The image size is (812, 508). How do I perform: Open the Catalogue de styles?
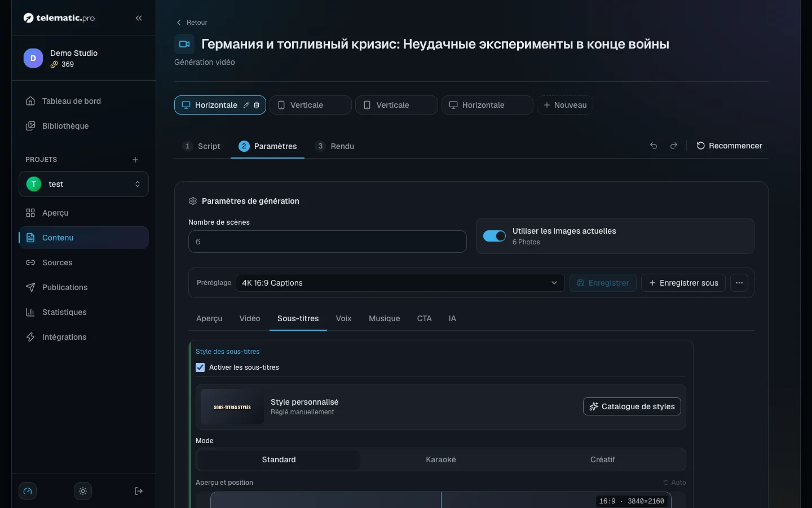(x=632, y=406)
